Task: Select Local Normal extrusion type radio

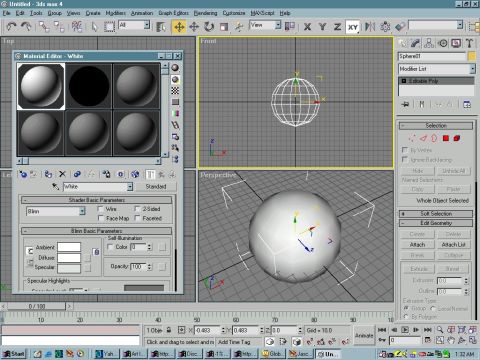Action: point(433,308)
